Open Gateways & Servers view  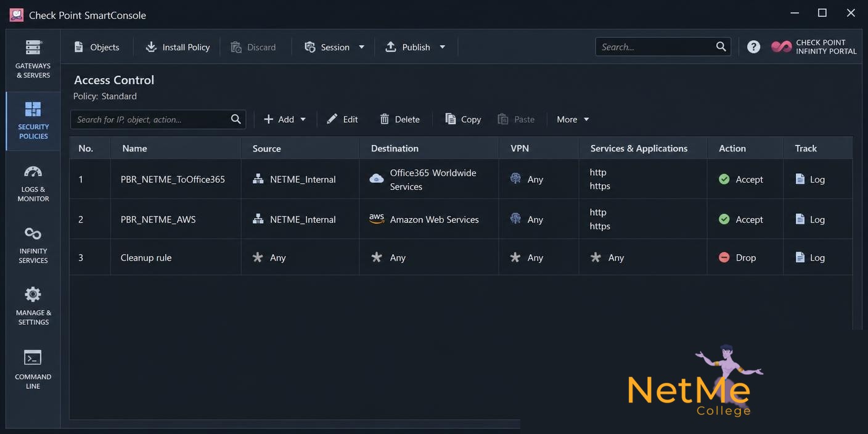(x=33, y=59)
